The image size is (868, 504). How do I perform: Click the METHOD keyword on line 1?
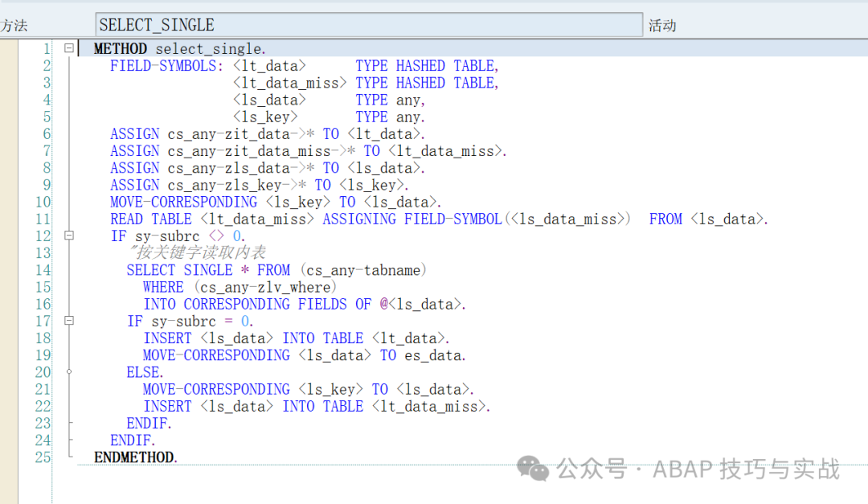[120, 49]
